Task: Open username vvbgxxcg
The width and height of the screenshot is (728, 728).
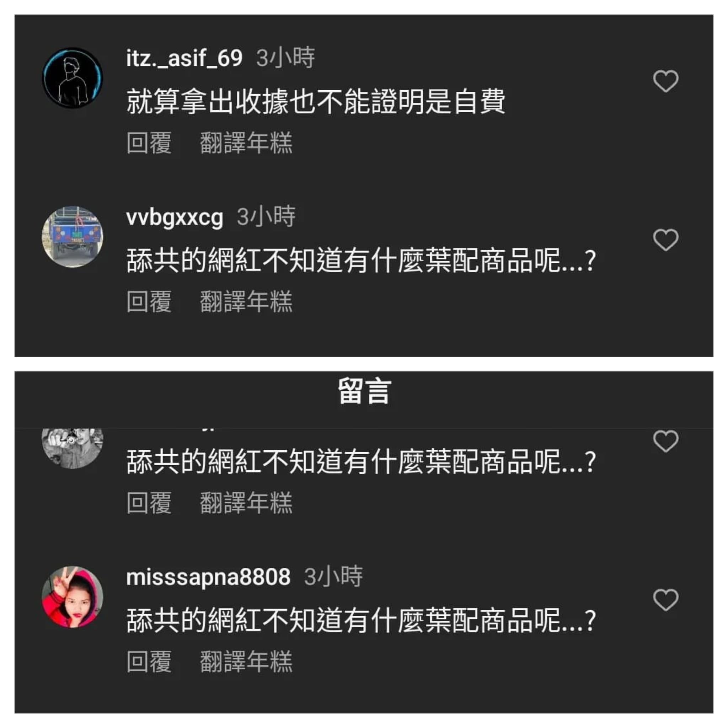Action: [x=175, y=218]
